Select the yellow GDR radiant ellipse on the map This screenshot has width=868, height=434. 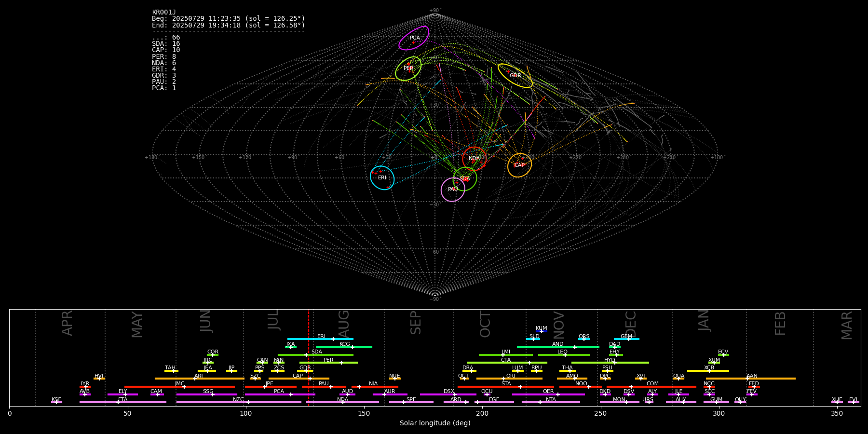tap(515, 75)
